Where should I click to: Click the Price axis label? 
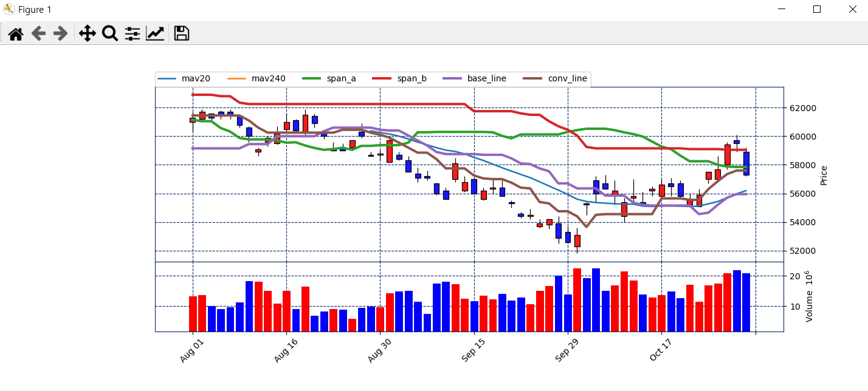[x=824, y=175]
